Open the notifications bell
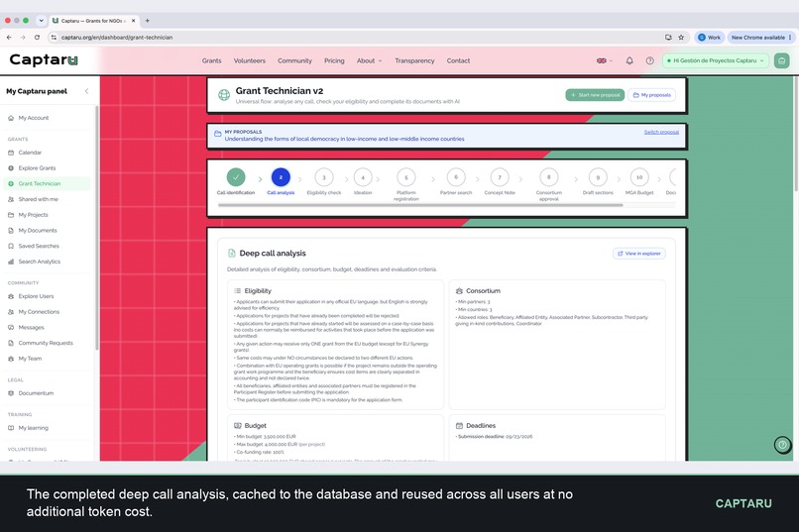 pos(629,60)
